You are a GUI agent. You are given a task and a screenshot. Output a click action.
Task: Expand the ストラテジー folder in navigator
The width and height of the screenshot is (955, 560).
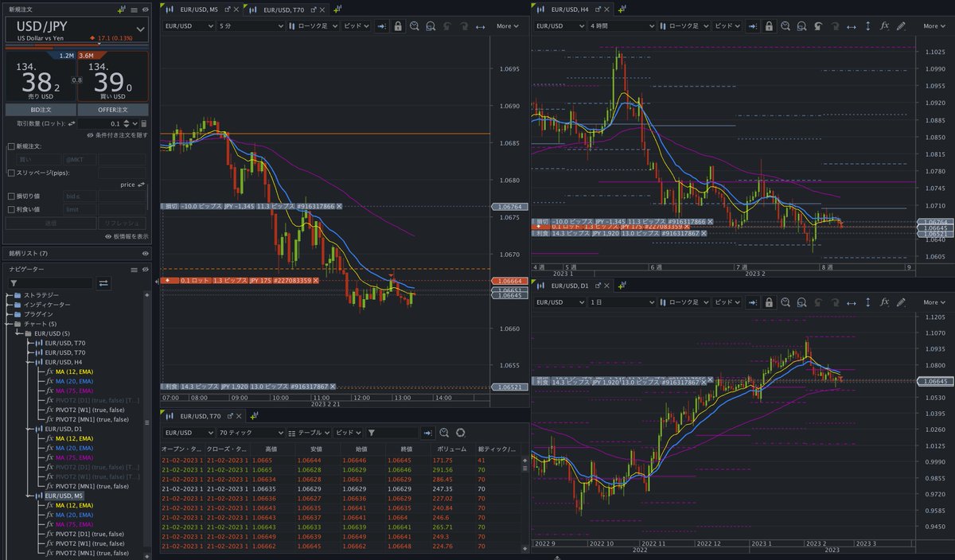[x=8, y=295]
